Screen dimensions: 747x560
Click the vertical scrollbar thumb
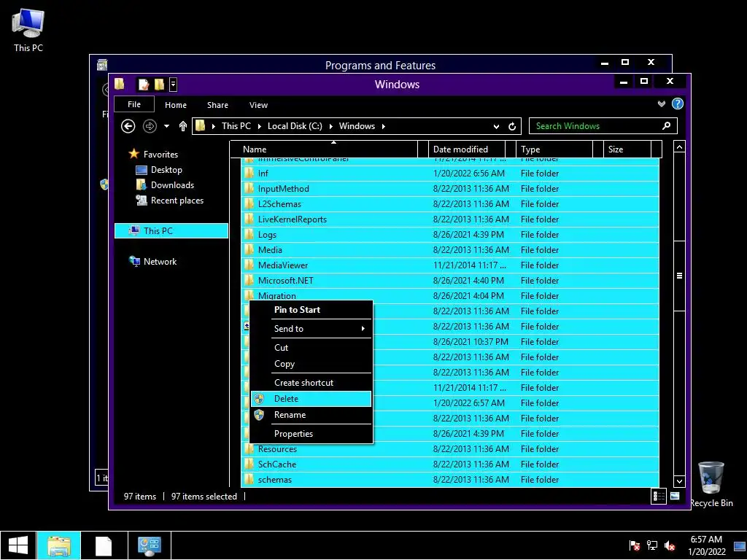[679, 276]
